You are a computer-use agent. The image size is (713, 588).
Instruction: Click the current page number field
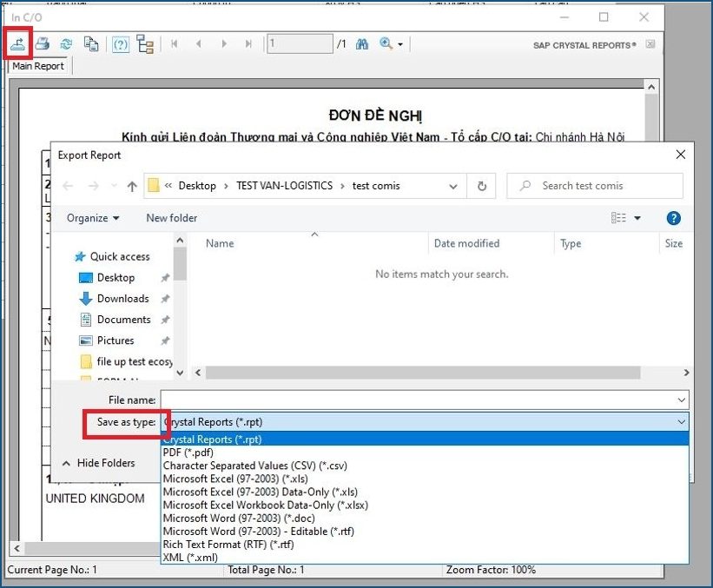click(x=300, y=43)
